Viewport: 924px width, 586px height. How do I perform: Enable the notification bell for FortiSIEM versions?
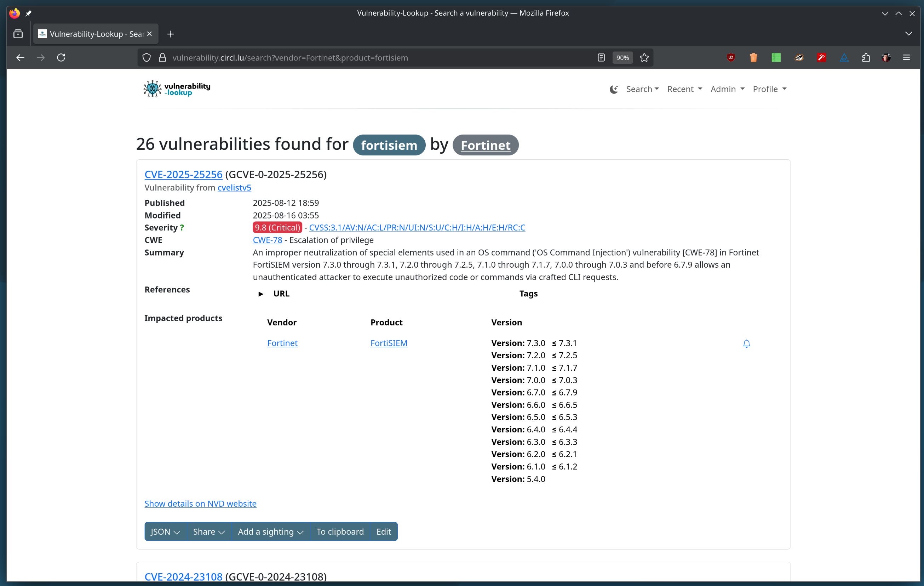point(746,344)
